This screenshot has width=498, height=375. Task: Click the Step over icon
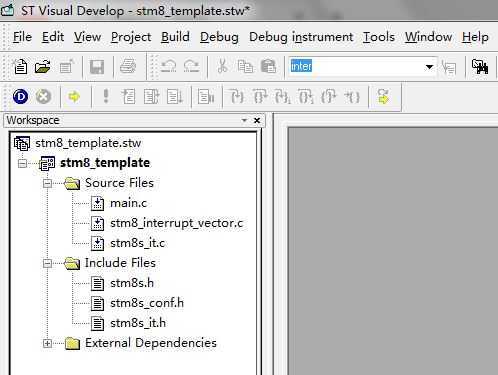(151, 97)
